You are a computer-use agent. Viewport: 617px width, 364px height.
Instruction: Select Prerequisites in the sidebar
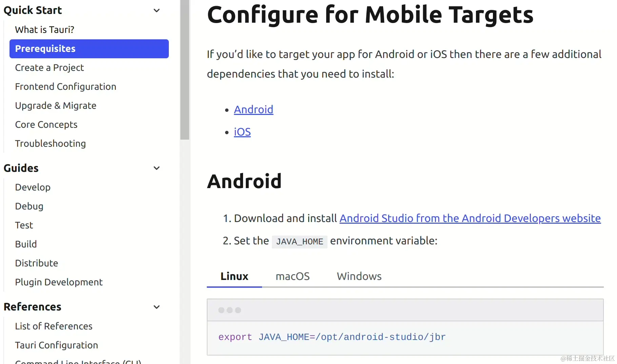[89, 49]
